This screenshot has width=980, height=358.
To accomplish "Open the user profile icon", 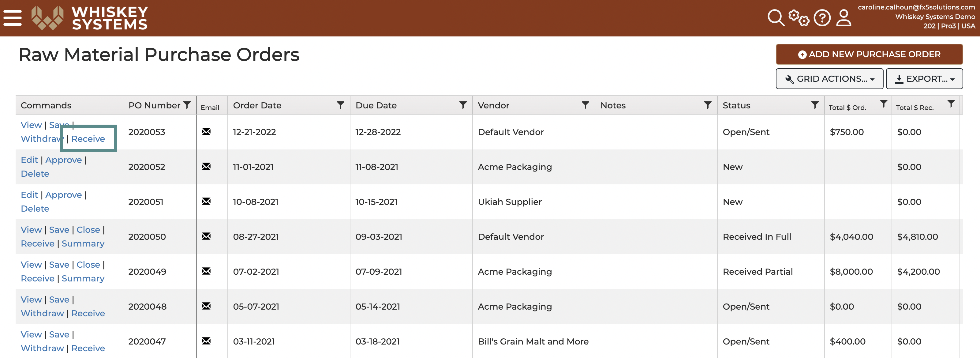I will 843,18.
